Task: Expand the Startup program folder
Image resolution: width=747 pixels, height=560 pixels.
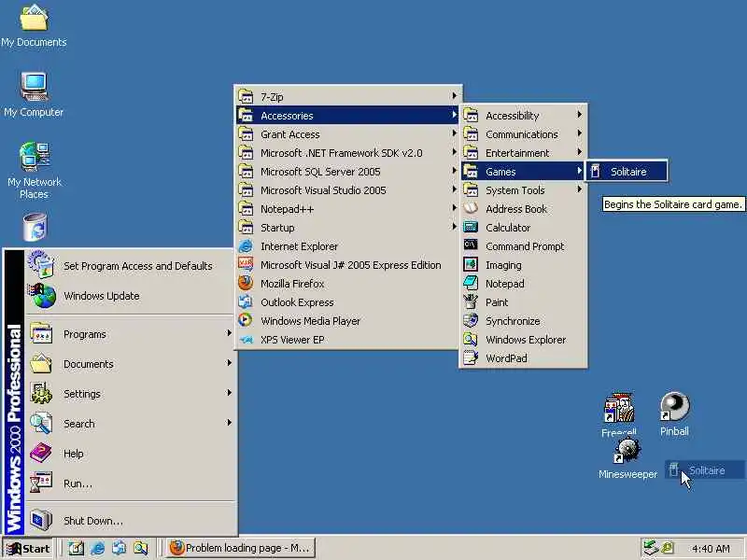Action: tap(347, 228)
